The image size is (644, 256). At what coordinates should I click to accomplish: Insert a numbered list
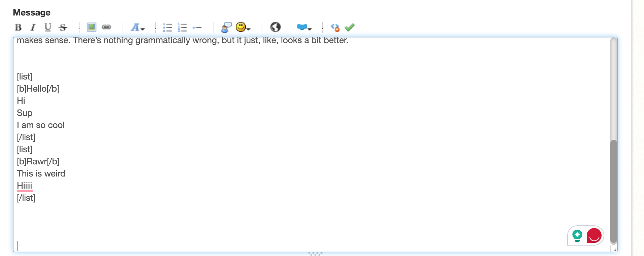pyautogui.click(x=182, y=27)
